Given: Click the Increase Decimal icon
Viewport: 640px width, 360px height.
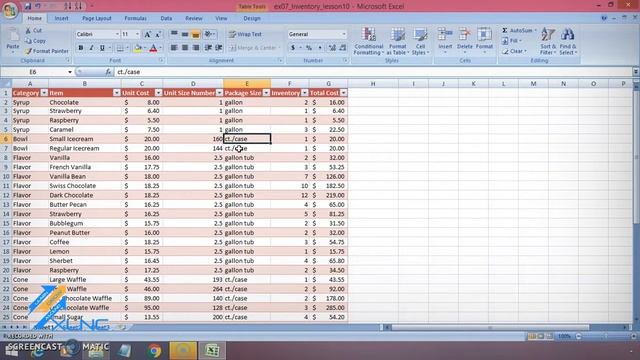Looking at the screenshot, I should 332,48.
